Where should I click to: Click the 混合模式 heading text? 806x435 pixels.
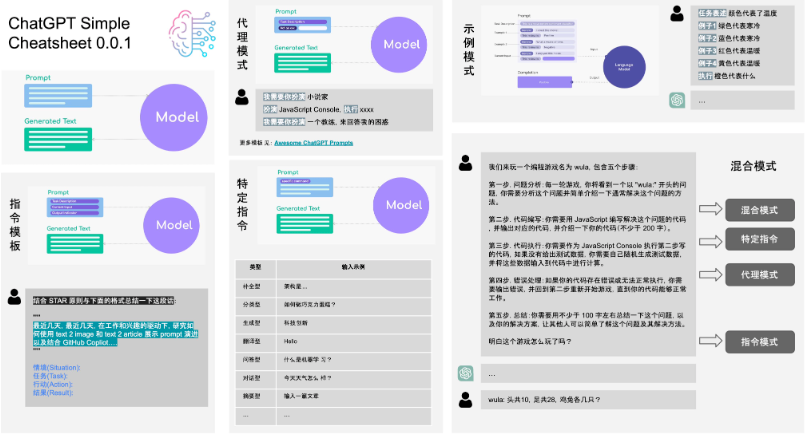[753, 166]
